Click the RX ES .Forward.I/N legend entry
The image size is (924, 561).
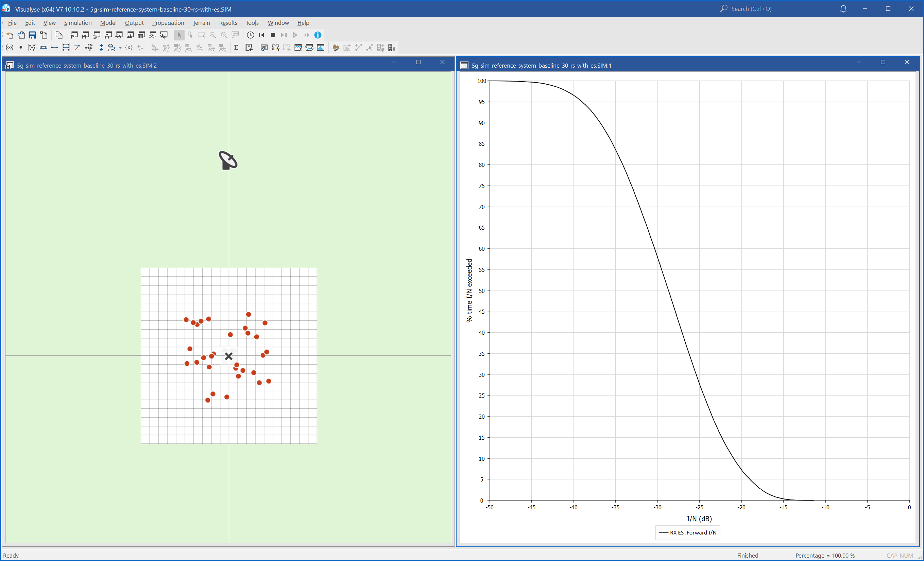688,532
